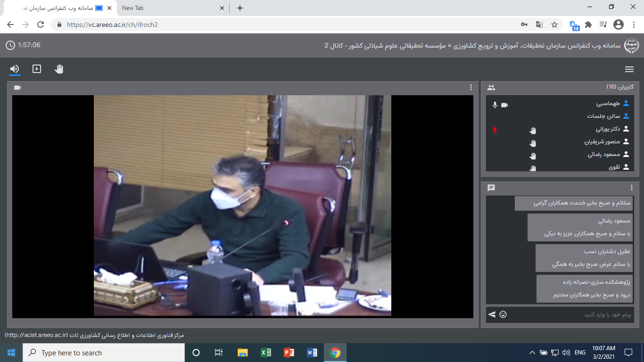
Task: Type in the chat message field
Action: [570, 315]
